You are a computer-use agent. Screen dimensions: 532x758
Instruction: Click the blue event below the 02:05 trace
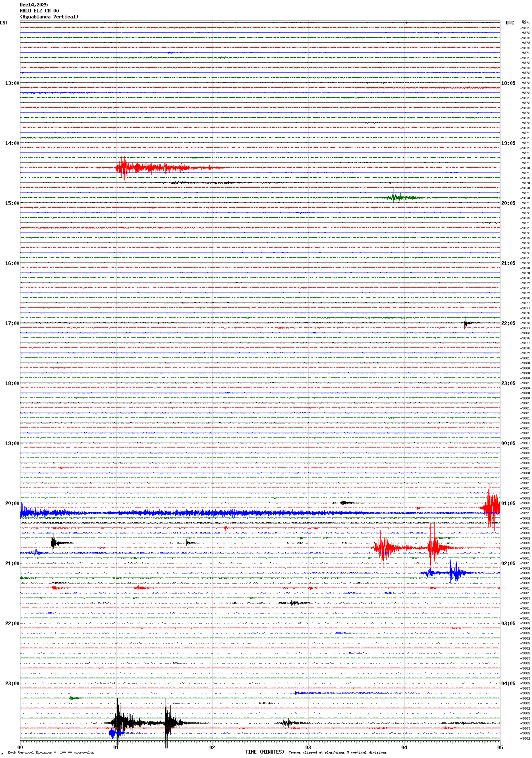[x=452, y=573]
